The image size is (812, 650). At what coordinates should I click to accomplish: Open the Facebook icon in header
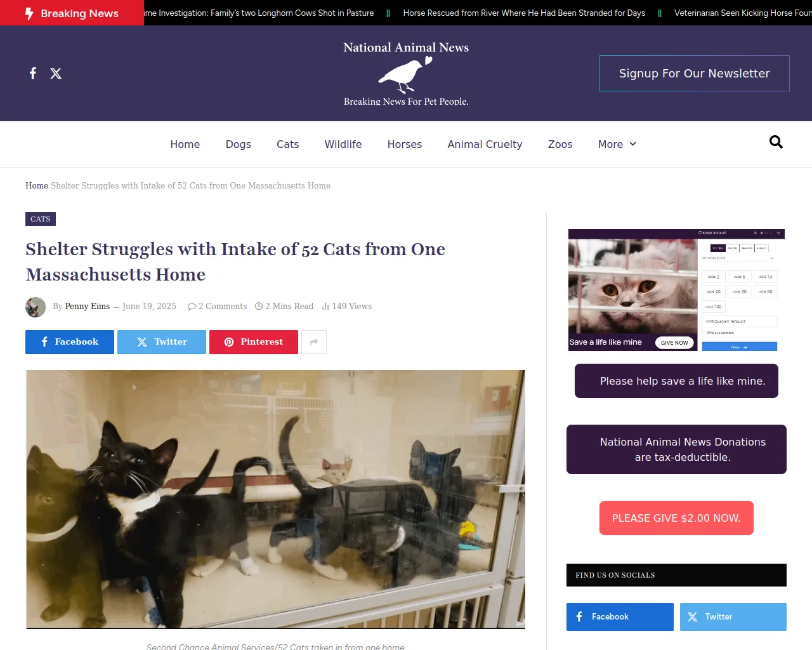pyautogui.click(x=33, y=73)
